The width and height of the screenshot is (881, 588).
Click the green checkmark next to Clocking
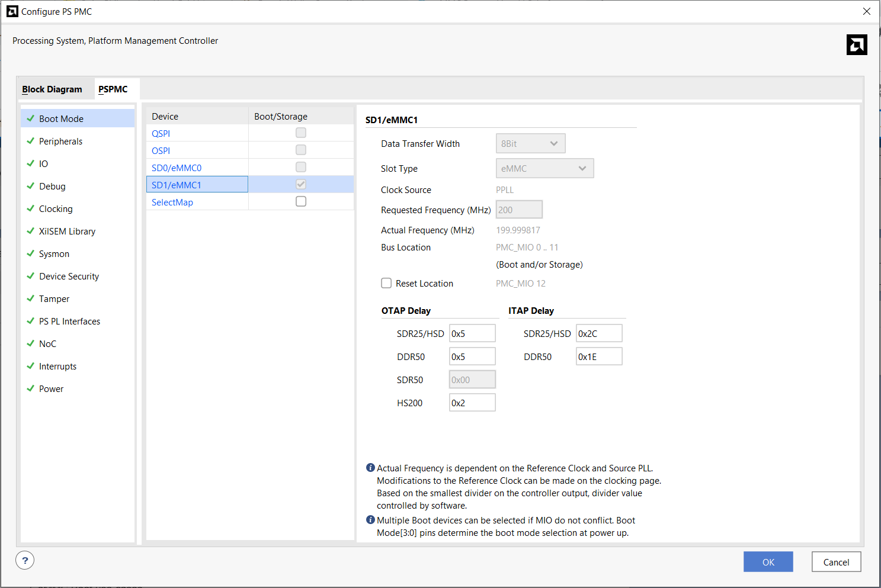point(31,208)
